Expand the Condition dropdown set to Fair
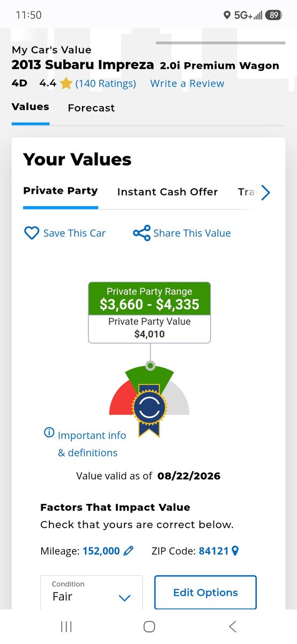Screen dimensions: 297x644 92,592
